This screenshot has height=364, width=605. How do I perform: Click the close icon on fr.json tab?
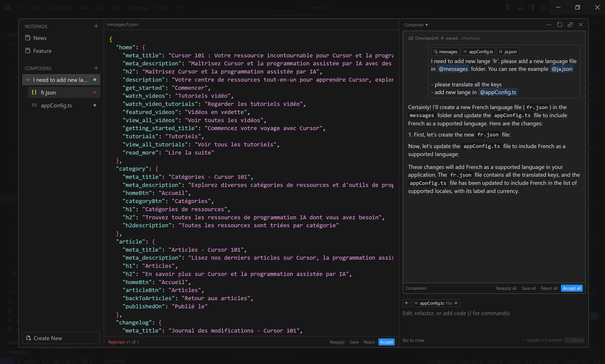[x=95, y=92]
